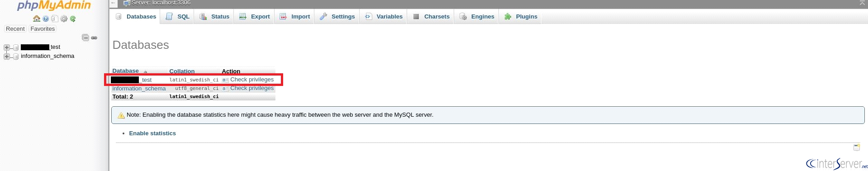Image resolution: width=868 pixels, height=171 pixels.
Task: Open the Recent tables list
Action: [15, 28]
